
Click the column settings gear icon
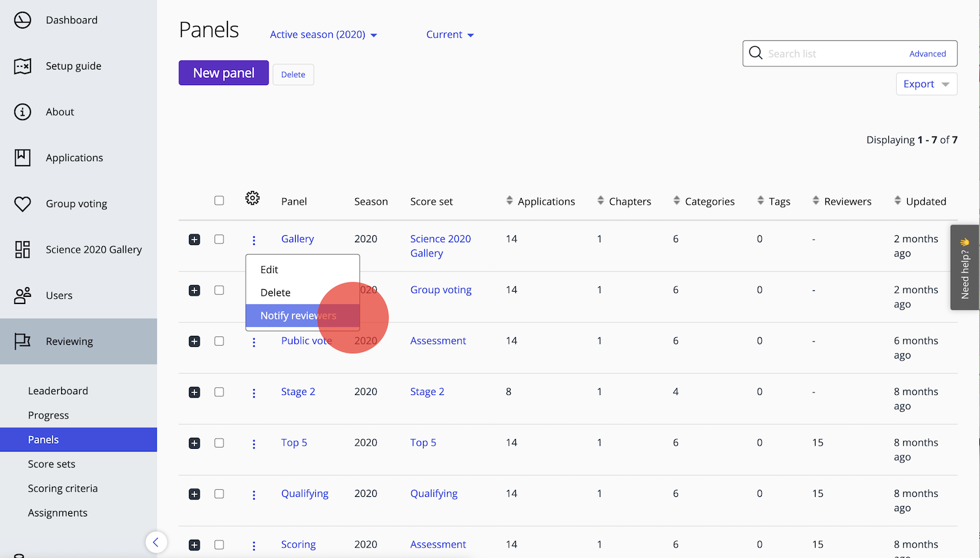click(252, 198)
